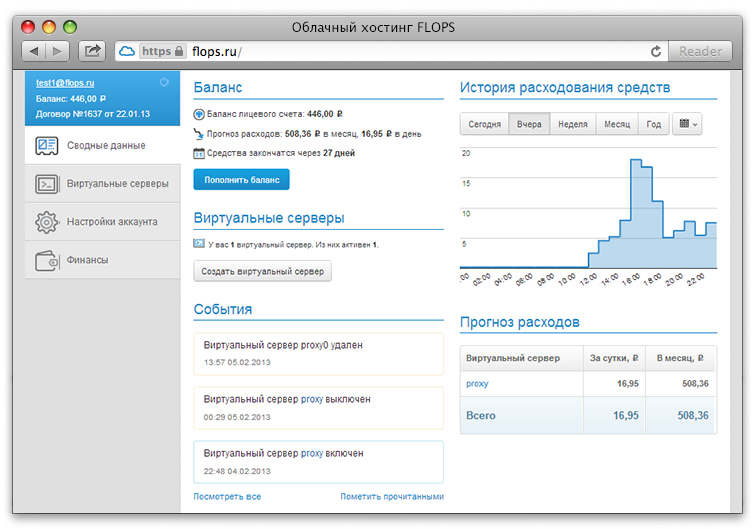This screenshot has height=529, width=756.
Task: Switch chart to Месяц
Action: pyautogui.click(x=617, y=124)
